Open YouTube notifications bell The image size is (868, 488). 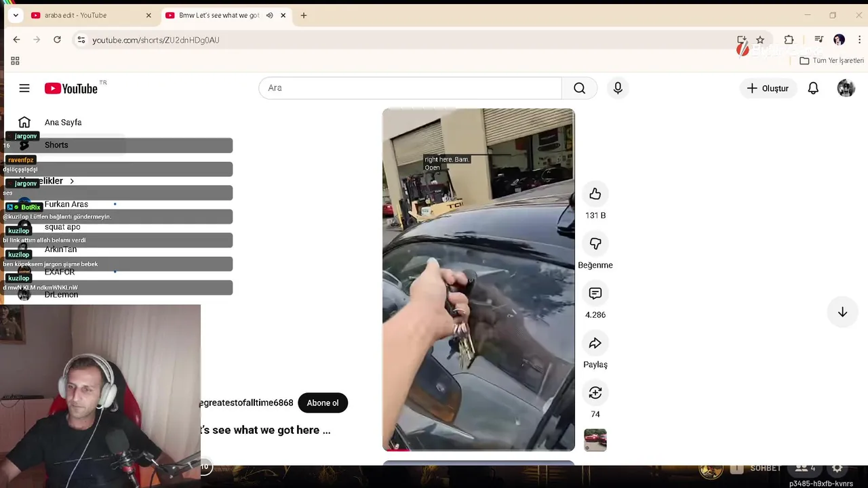pos(813,88)
